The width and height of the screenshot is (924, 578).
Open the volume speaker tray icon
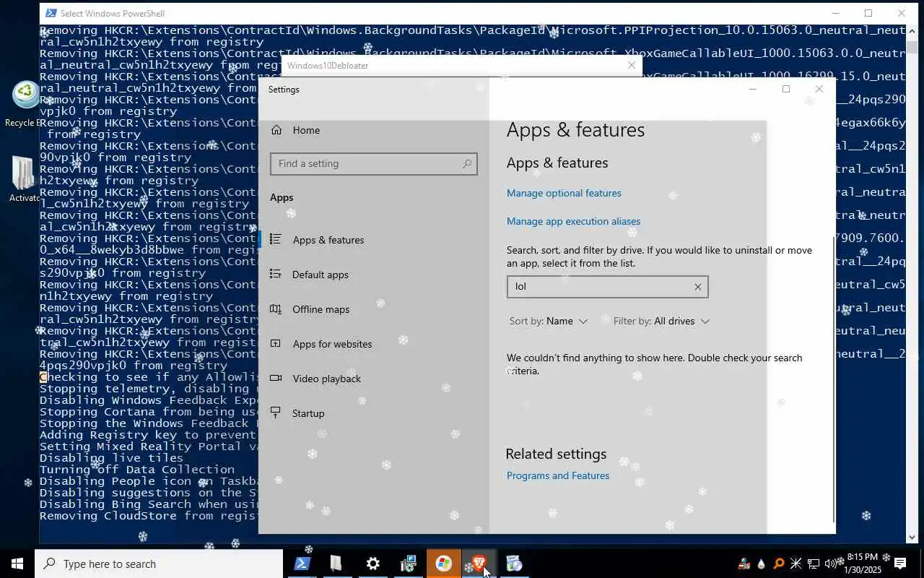click(831, 564)
